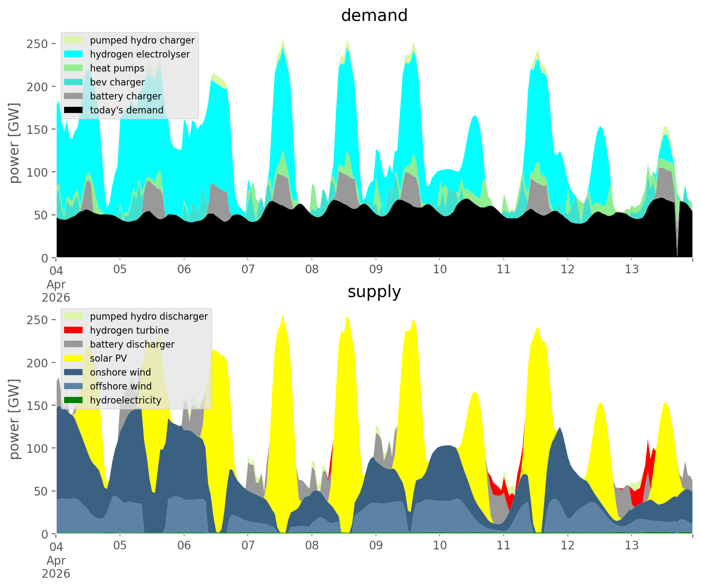Select the offshore wind legend label
This screenshot has height=588, width=701.
click(x=120, y=386)
